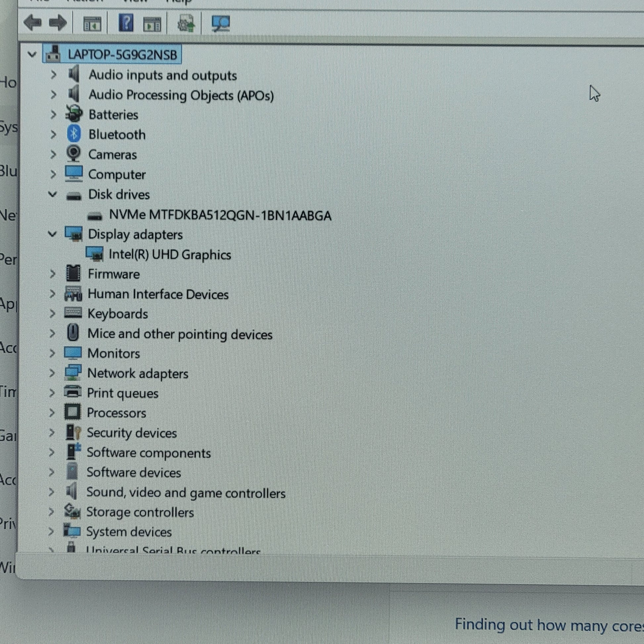The image size is (644, 644).
Task: Expand the Network adapters category
Action: click(52, 373)
